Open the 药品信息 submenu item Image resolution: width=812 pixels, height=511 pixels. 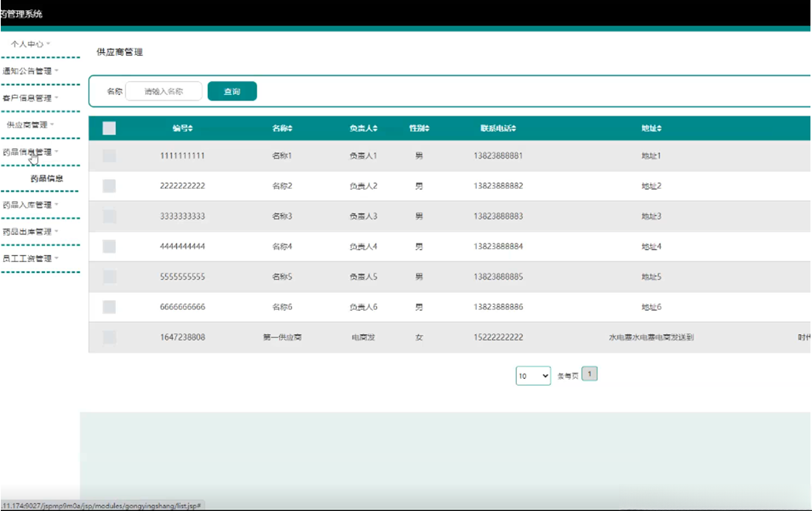[46, 179]
